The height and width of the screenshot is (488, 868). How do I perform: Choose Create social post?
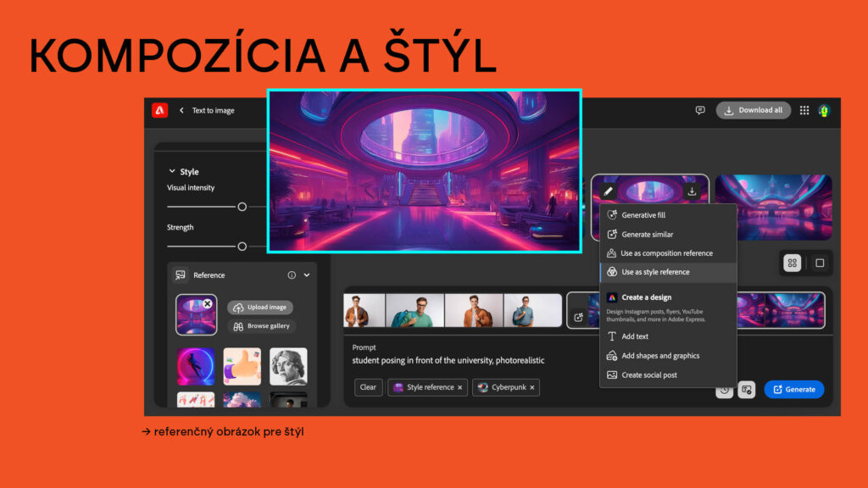[x=669, y=374]
